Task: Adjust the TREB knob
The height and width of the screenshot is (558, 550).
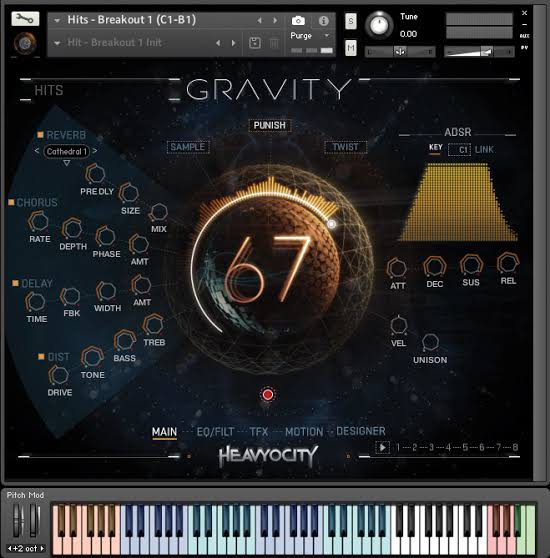Action: point(153,325)
